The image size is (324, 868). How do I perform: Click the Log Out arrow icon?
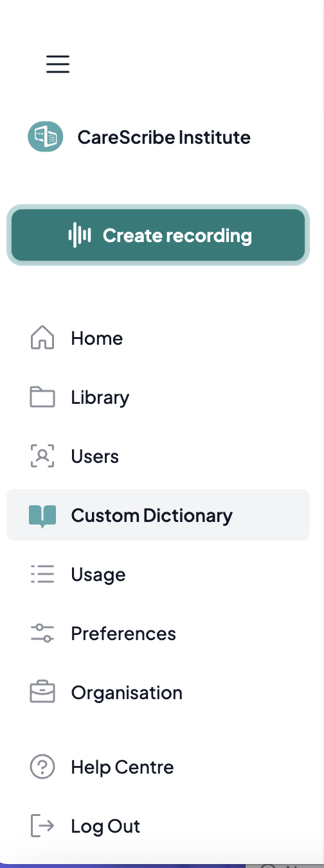tap(42, 826)
